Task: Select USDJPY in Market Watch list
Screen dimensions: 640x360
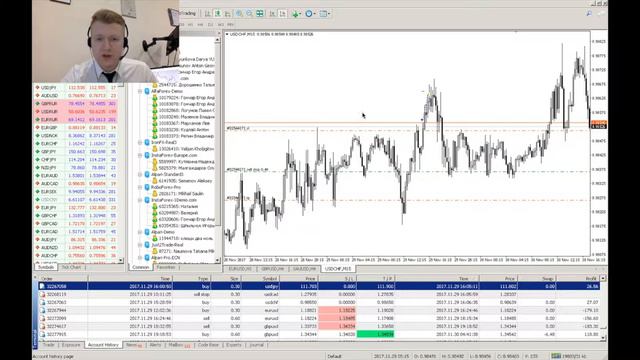Action: [x=76, y=88]
